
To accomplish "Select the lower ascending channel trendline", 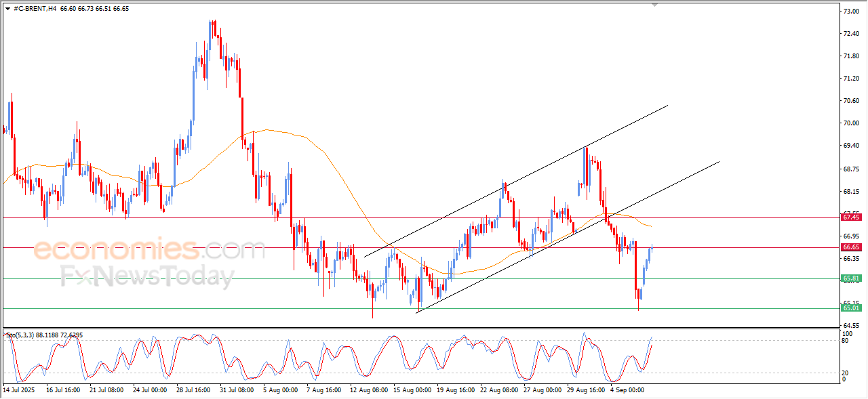I will [568, 236].
